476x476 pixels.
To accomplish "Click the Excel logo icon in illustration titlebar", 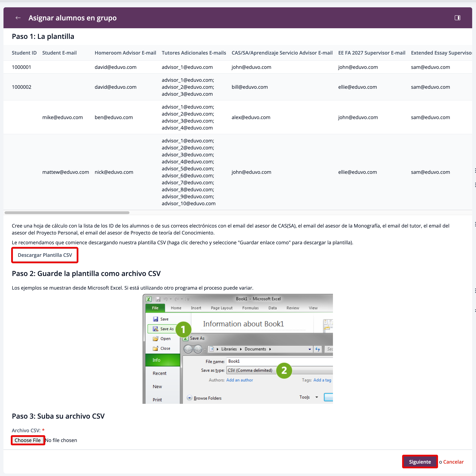I will (149, 299).
